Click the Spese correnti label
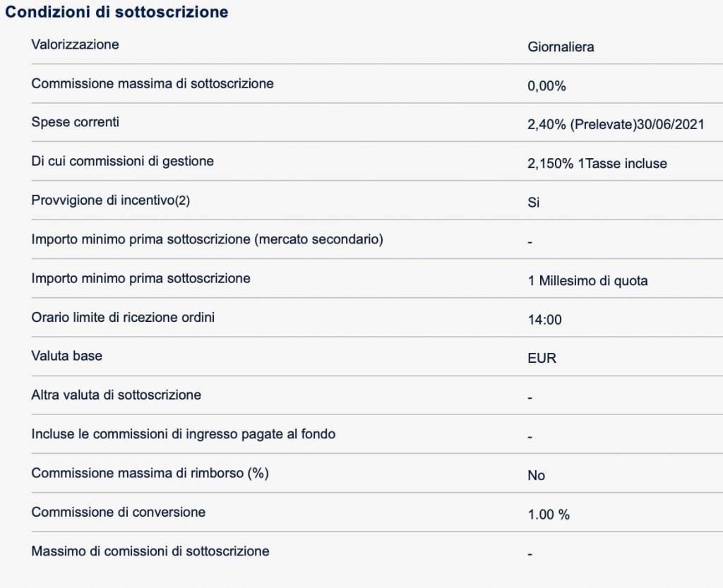723x588 pixels. 76,122
